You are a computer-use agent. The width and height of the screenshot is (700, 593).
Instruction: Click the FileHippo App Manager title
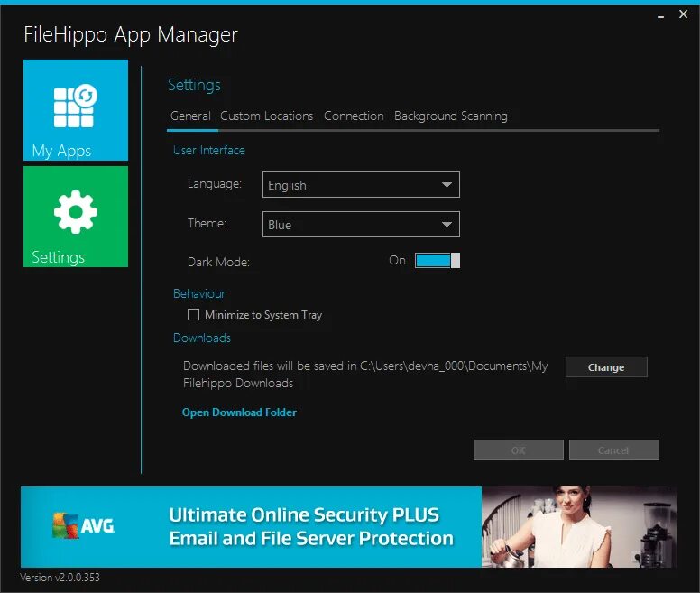pos(131,35)
